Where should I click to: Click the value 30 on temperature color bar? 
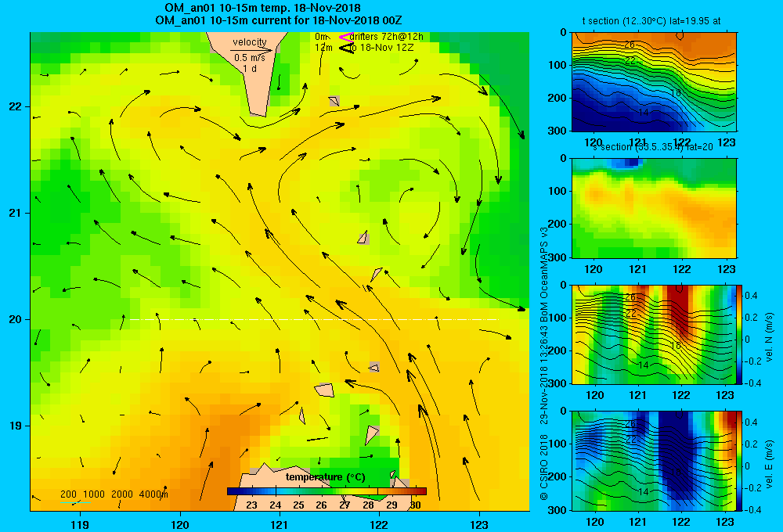click(415, 505)
